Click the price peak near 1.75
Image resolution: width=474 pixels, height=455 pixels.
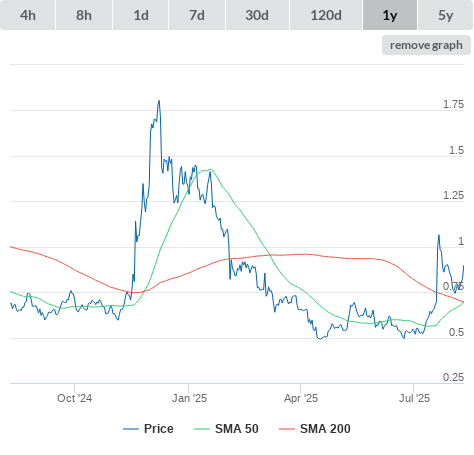click(159, 101)
